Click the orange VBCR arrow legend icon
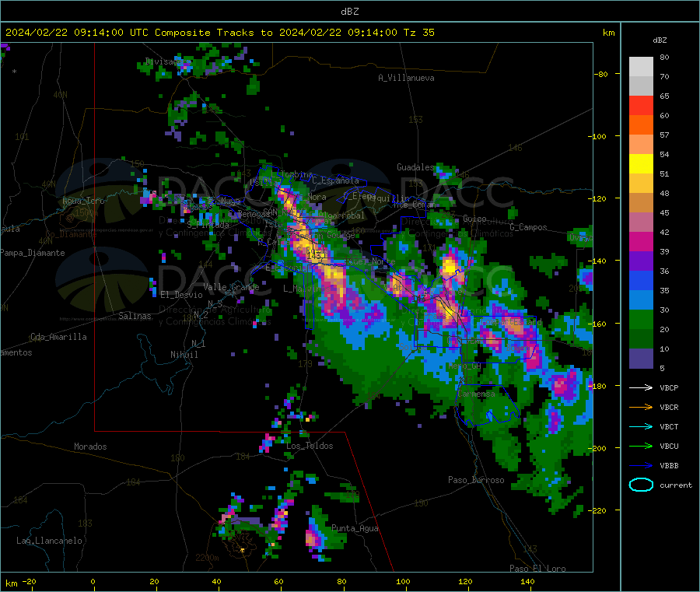The image size is (700, 592). point(641,407)
